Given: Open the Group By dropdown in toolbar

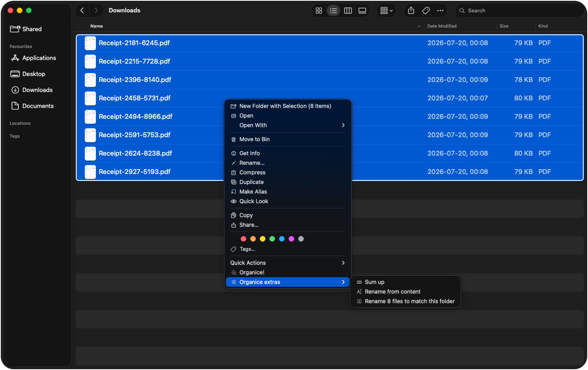Looking at the screenshot, I should click(x=387, y=11).
